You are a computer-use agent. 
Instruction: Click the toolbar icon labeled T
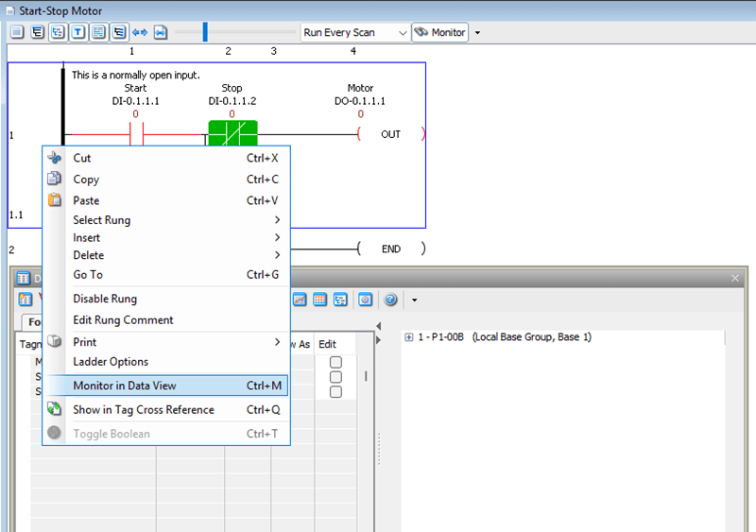tap(77, 32)
